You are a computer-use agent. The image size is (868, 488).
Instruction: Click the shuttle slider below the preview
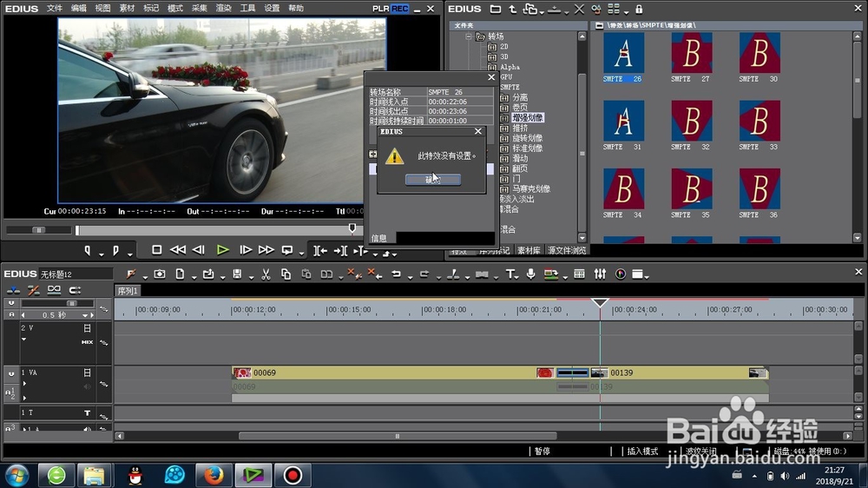click(39, 230)
